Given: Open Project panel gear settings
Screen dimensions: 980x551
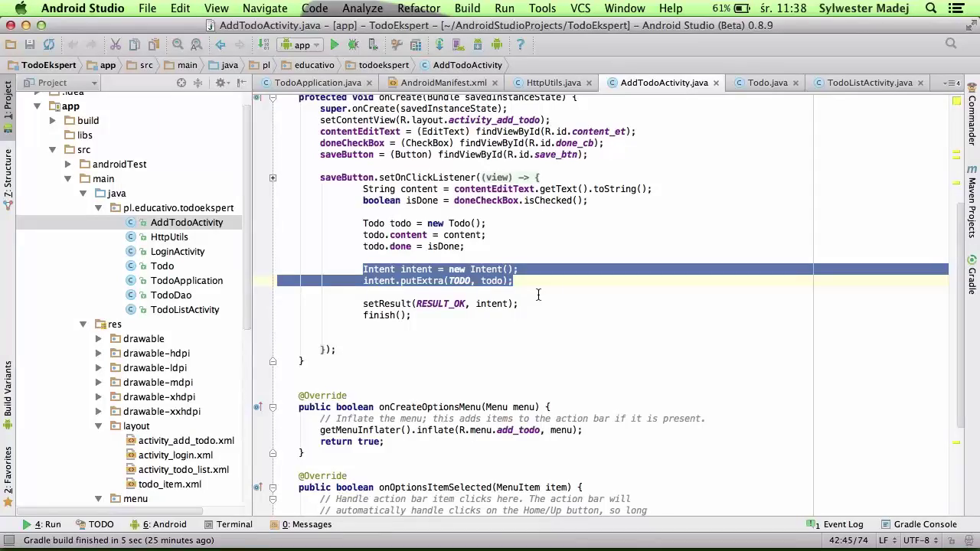Looking at the screenshot, I should tap(222, 83).
